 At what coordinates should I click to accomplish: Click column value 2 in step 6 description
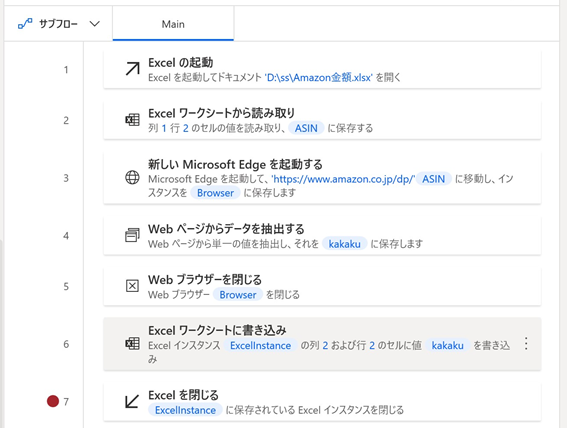click(x=325, y=346)
